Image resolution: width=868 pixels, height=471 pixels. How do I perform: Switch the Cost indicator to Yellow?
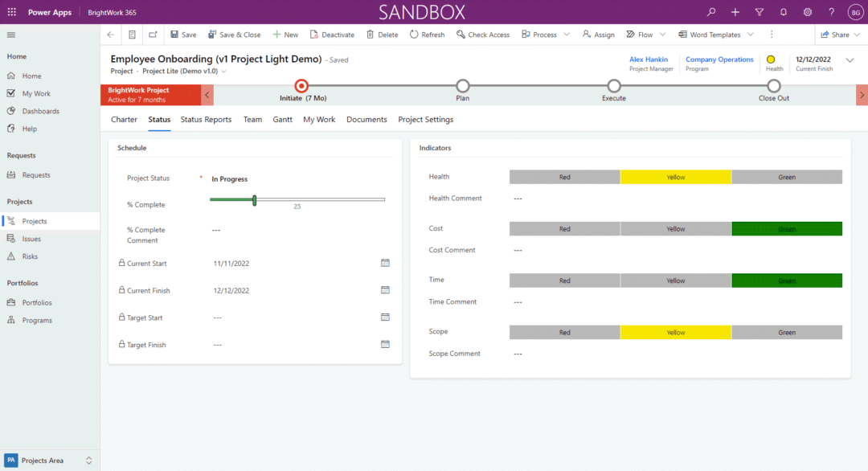(675, 228)
